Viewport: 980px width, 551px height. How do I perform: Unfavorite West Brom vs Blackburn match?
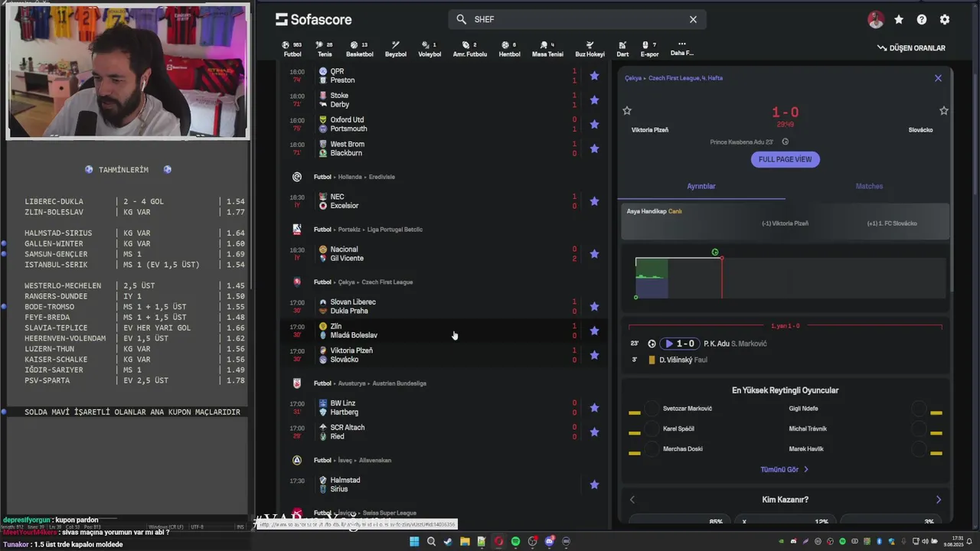tap(594, 149)
